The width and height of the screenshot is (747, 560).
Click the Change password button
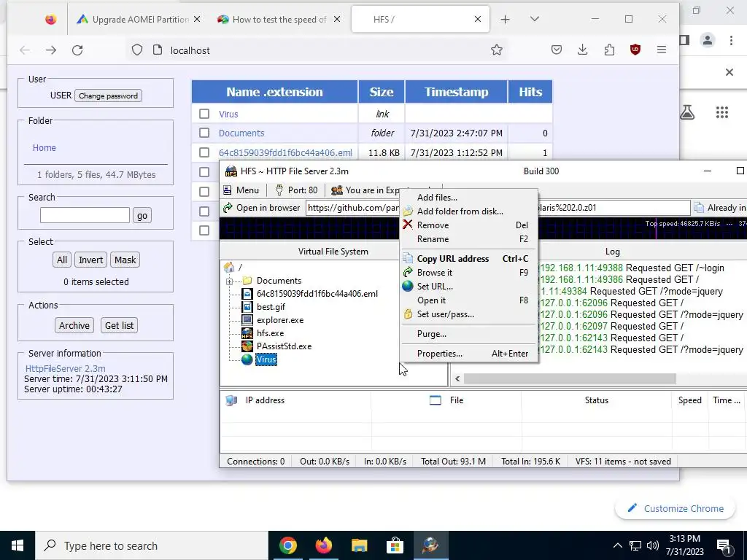click(x=108, y=96)
